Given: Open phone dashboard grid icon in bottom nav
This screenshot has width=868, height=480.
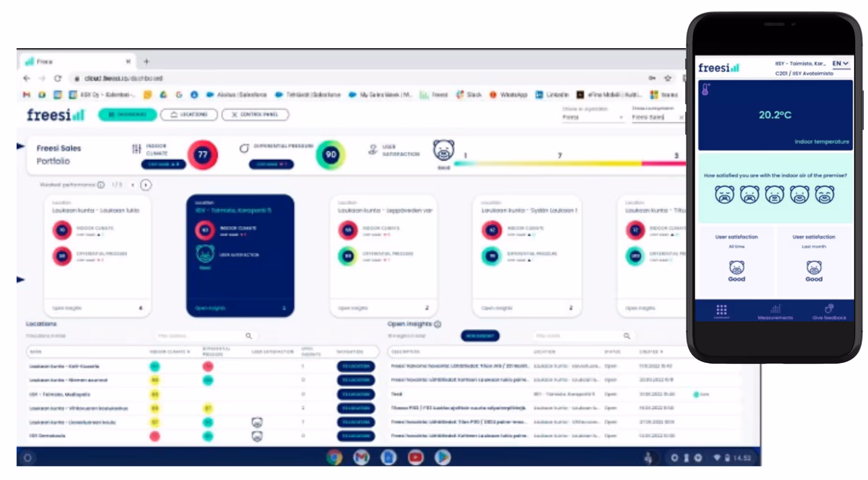Looking at the screenshot, I should (x=721, y=310).
